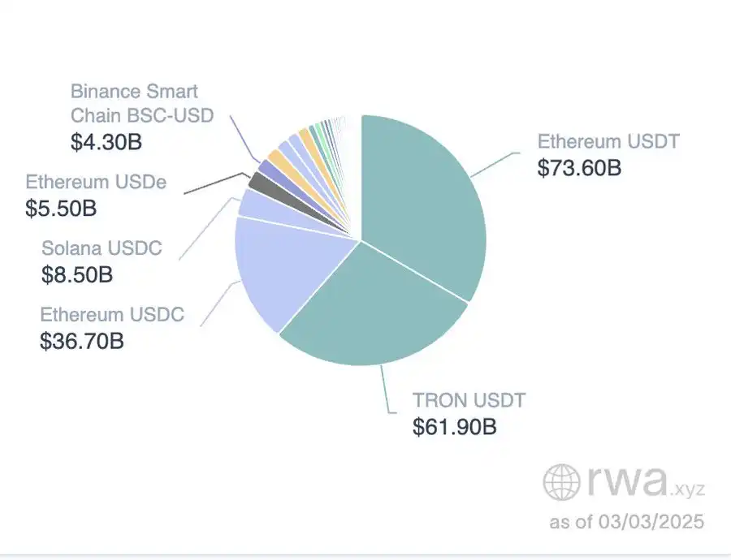Click the $4.30B value text
The height and width of the screenshot is (560, 731).
coord(106,141)
